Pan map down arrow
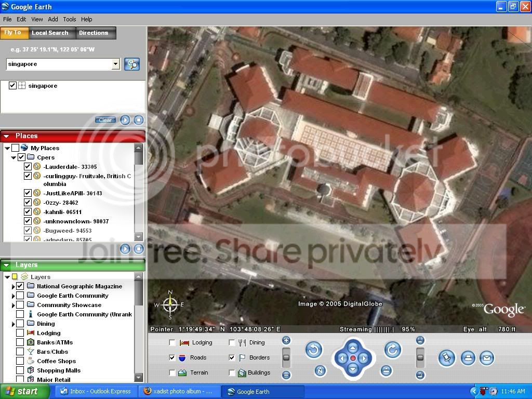Image resolution: width=532 pixels, height=399 pixels. pos(353,369)
